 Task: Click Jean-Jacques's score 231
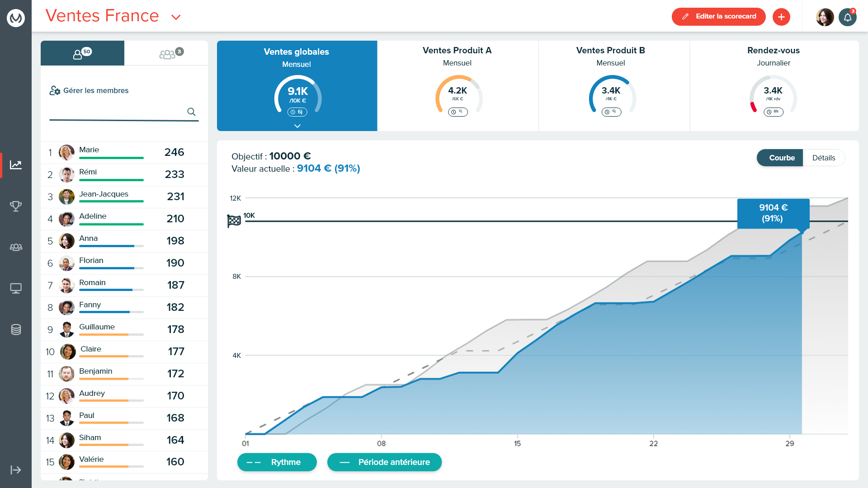(175, 197)
